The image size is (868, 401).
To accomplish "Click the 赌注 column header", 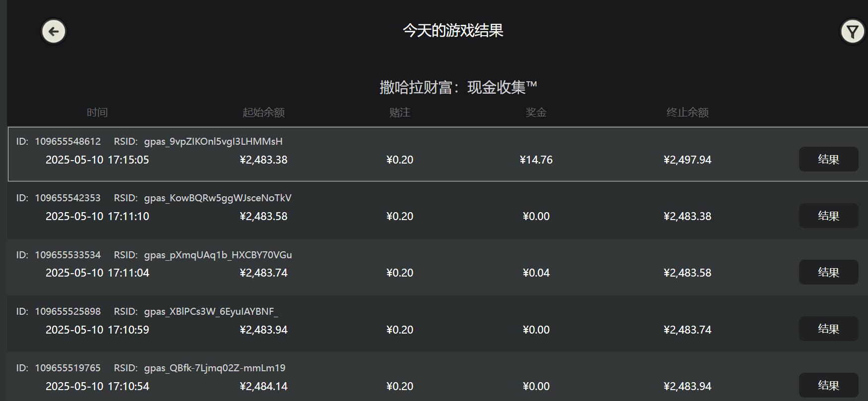I will coord(400,112).
